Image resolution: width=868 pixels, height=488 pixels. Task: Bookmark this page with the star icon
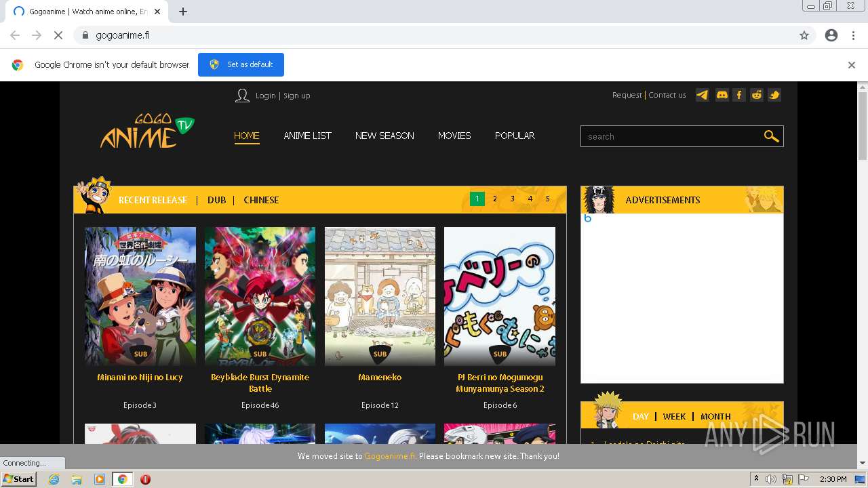804,35
